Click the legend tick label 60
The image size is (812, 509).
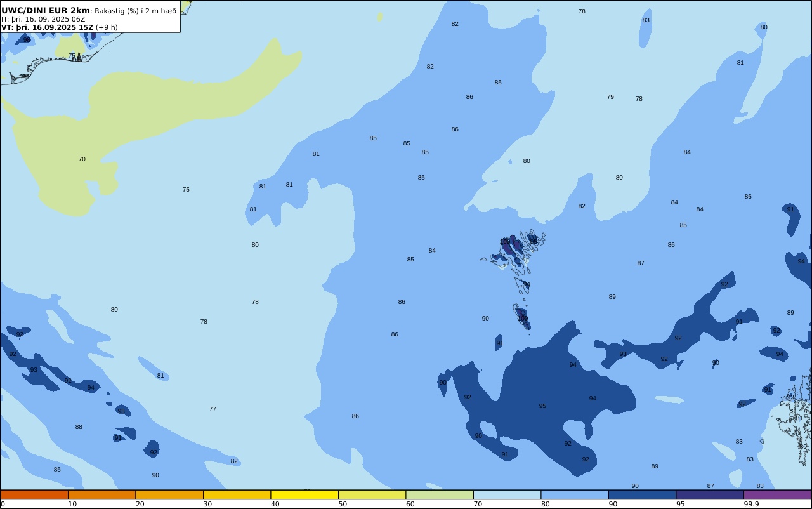tap(410, 504)
